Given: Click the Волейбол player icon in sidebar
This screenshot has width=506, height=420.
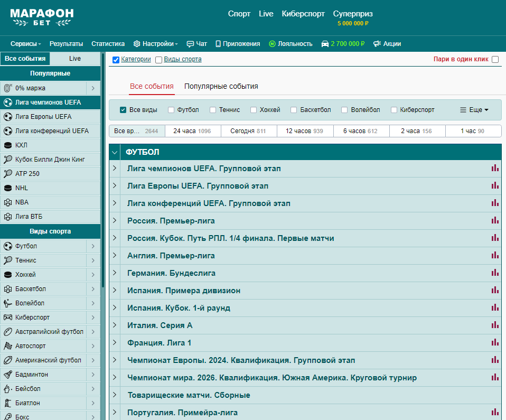Looking at the screenshot, I should click(8, 303).
